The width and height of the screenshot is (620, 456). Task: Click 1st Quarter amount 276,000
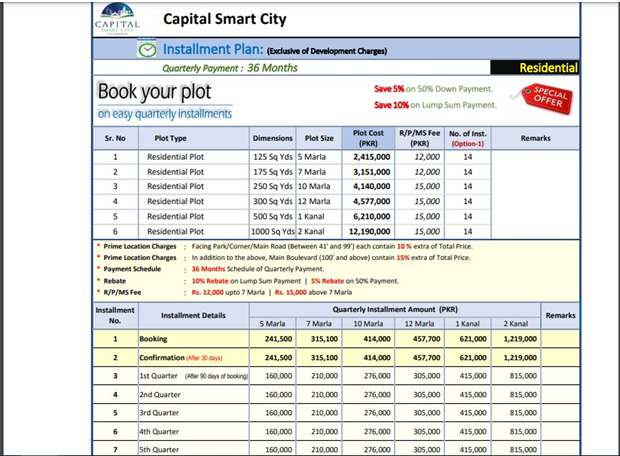click(x=377, y=376)
